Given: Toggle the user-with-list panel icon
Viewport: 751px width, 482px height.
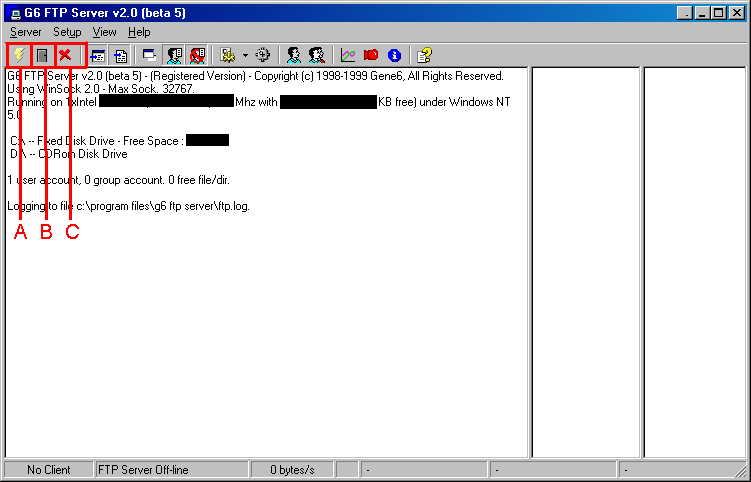Looking at the screenshot, I should point(174,55).
